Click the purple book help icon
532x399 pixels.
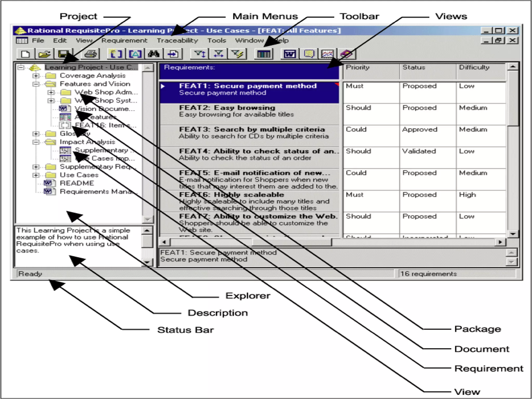(x=346, y=54)
